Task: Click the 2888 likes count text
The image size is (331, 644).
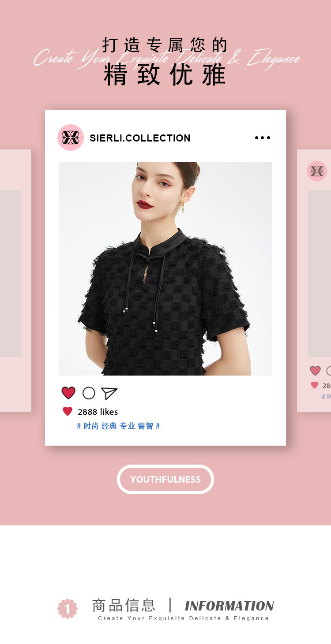Action: coord(98,412)
